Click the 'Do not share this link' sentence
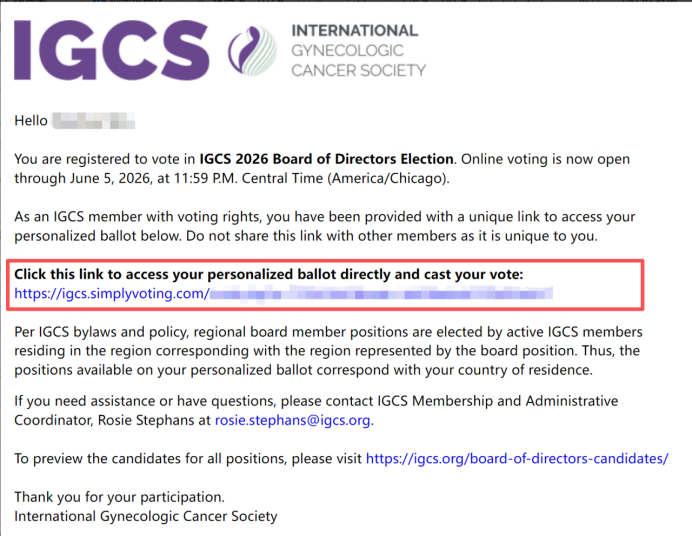Image resolution: width=692 pixels, height=537 pixels. click(391, 236)
